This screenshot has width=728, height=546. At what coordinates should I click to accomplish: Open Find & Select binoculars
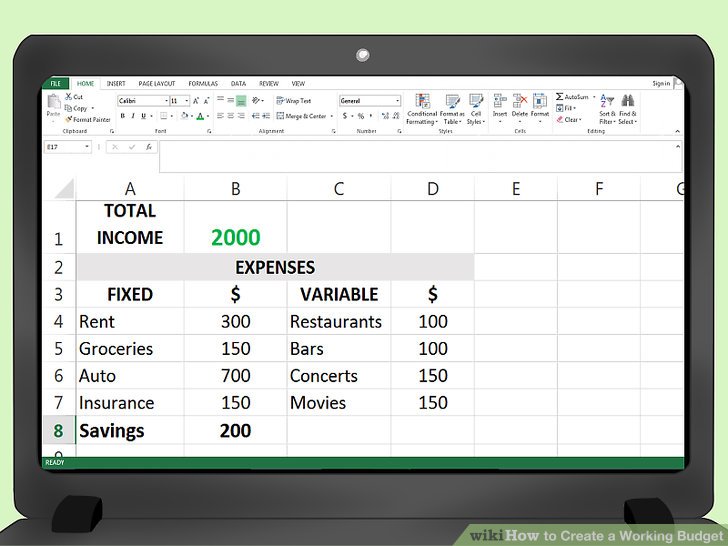(628, 109)
